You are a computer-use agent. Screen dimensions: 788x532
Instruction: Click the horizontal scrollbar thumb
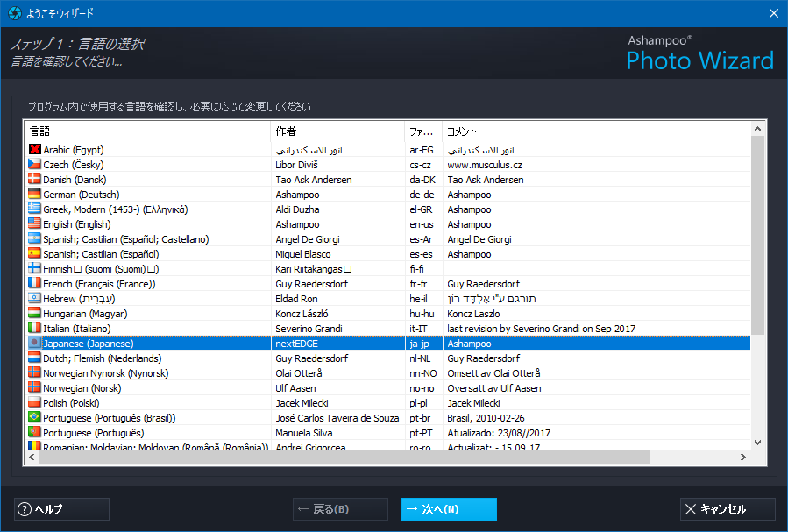pos(344,458)
